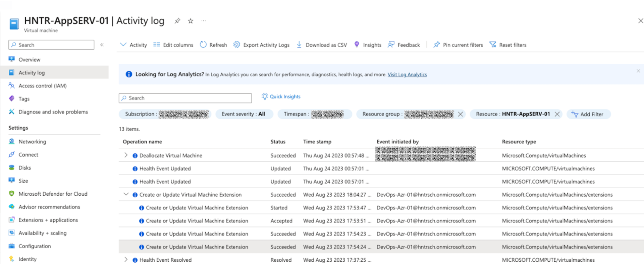Sort by Resource type column header
This screenshot has width=644, height=265.
coord(519,142)
